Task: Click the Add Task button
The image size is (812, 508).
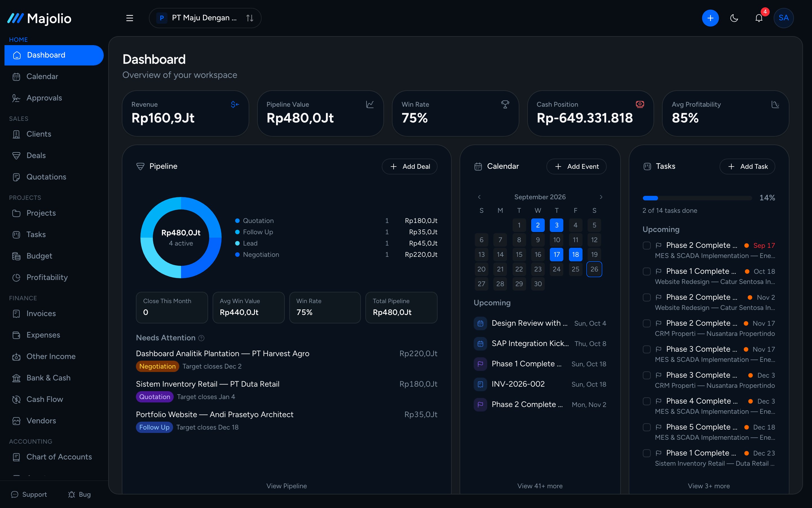Action: pos(747,167)
